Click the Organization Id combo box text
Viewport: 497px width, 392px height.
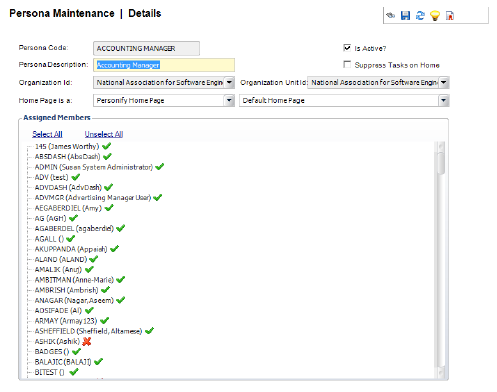pyautogui.click(x=159, y=82)
